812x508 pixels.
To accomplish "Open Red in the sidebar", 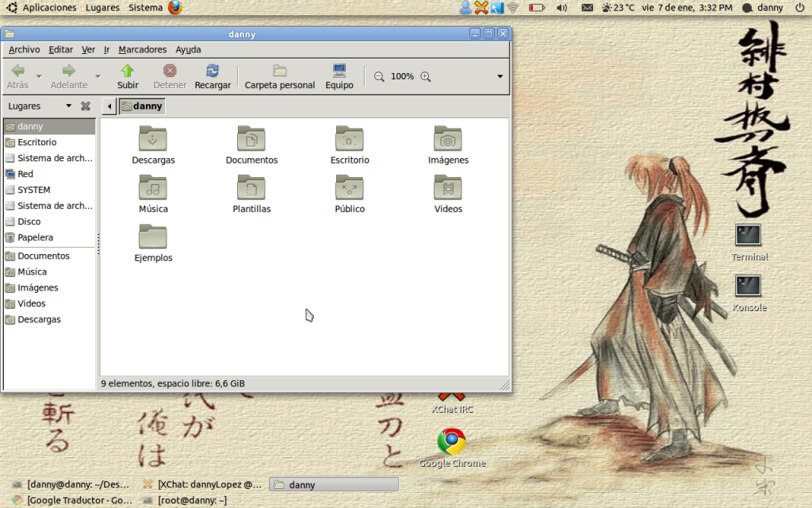I will click(x=50, y=174).
